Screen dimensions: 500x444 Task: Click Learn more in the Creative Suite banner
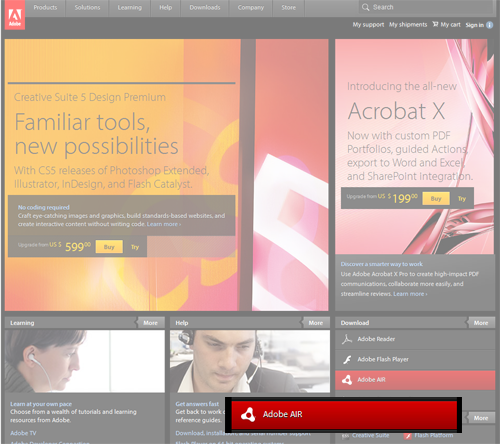pyautogui.click(x=164, y=224)
